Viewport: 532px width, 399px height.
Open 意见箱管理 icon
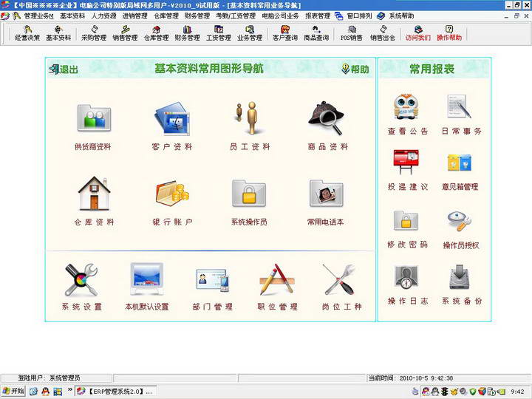pos(459,163)
